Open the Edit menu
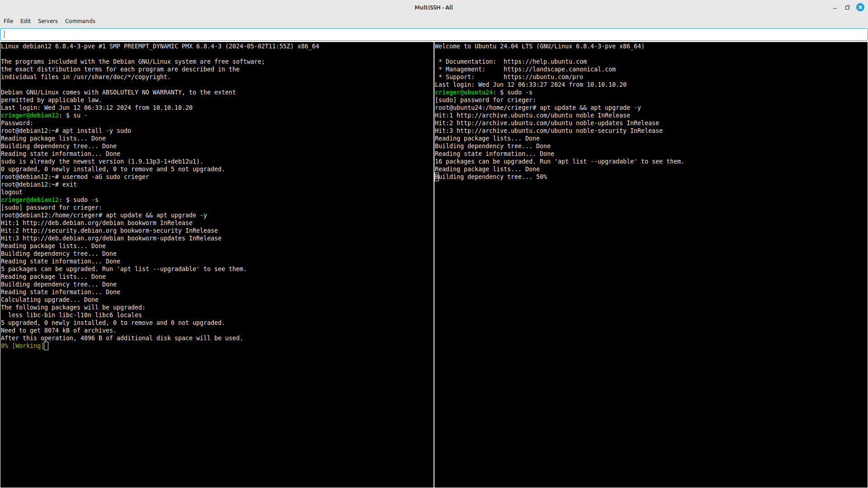Viewport: 868px width, 488px height. 25,21
